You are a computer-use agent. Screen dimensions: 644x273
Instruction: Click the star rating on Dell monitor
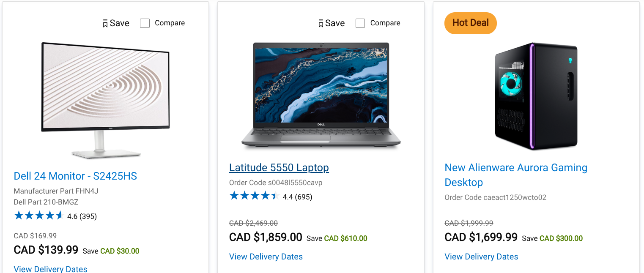(x=38, y=216)
